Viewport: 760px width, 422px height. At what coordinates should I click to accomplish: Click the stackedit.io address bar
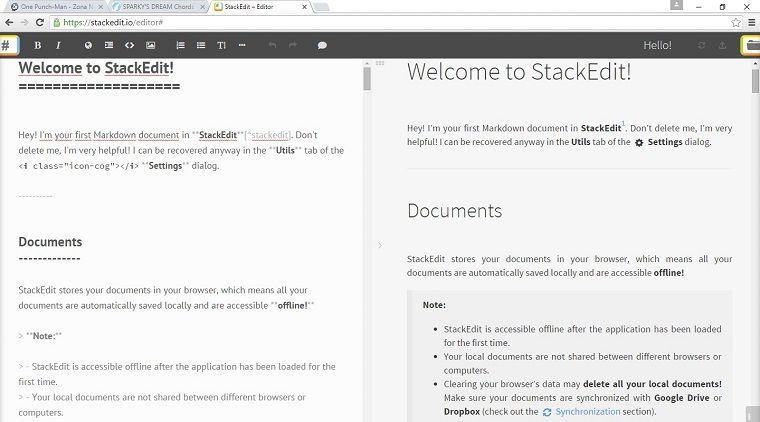(388, 22)
